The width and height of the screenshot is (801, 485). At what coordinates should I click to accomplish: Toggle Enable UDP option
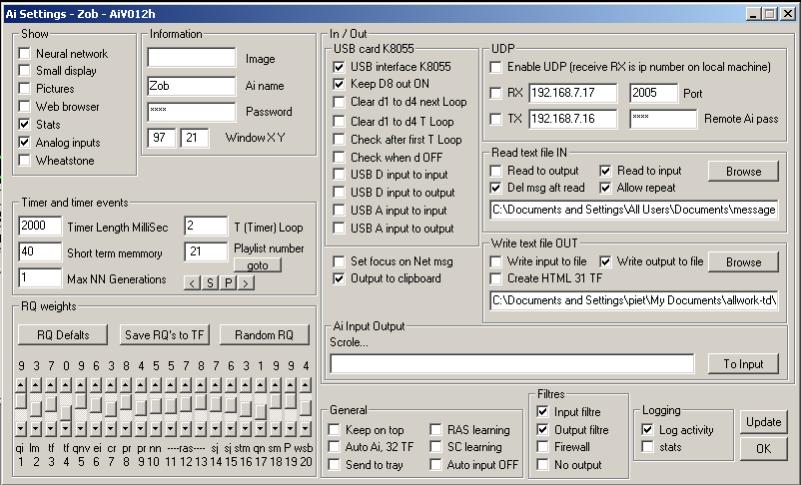tap(497, 67)
